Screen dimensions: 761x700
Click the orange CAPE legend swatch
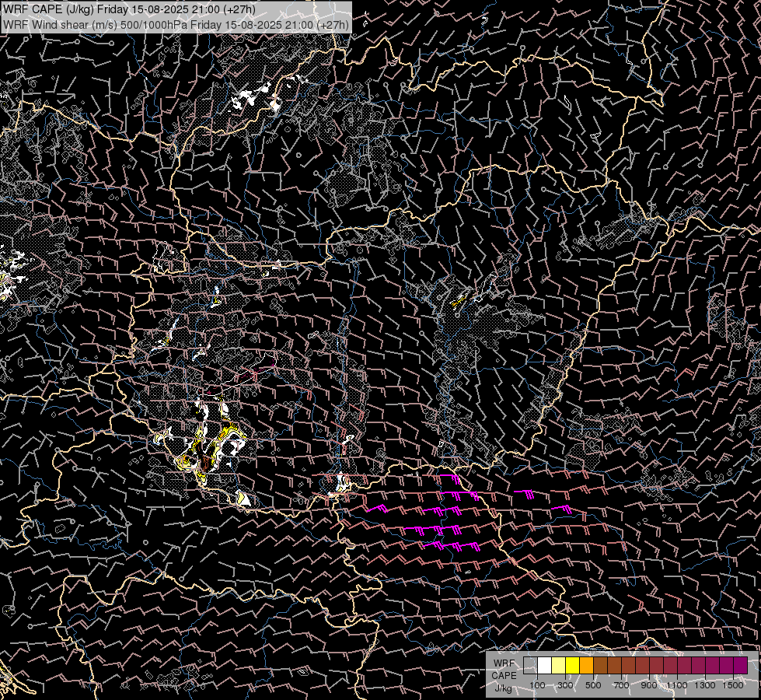pyautogui.click(x=586, y=665)
